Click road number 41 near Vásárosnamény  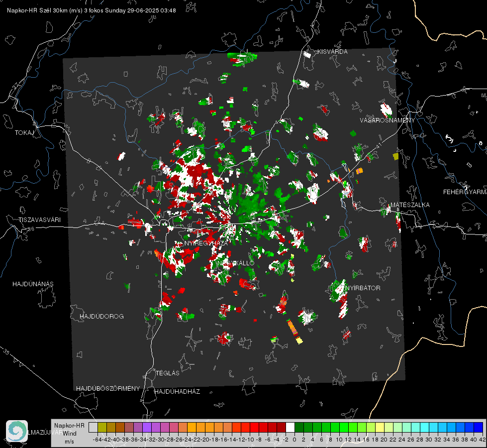point(379,145)
